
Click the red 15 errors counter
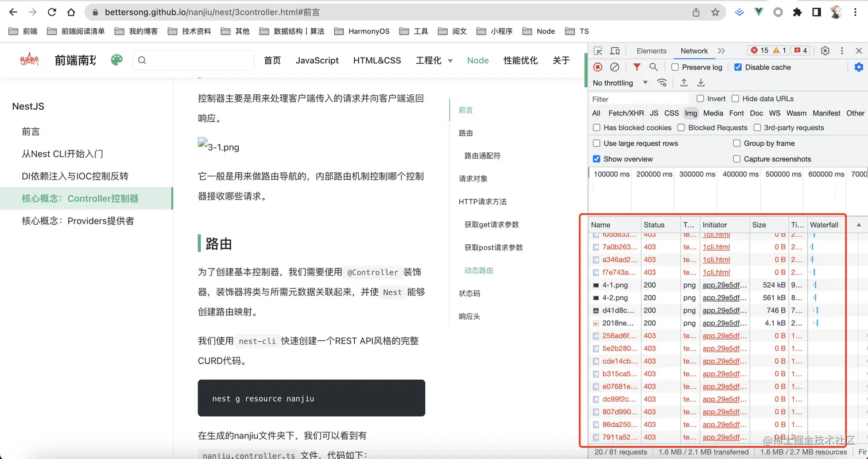[759, 51]
